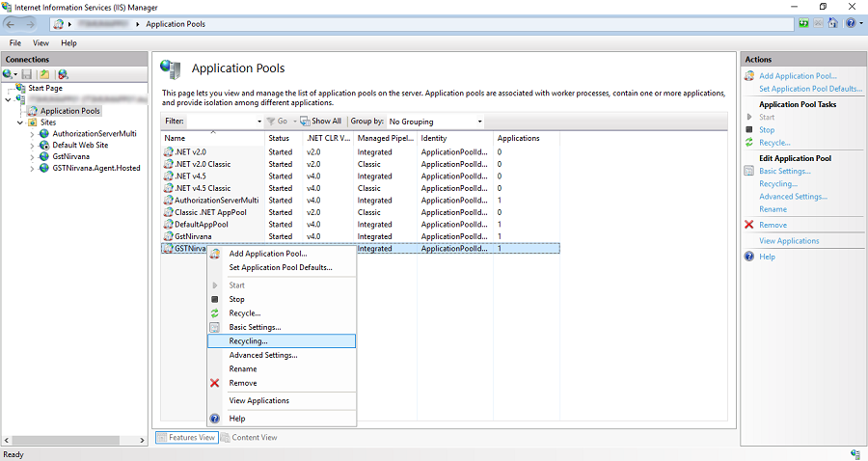Image resolution: width=868 pixels, height=461 pixels.
Task: Click the green Recycle icon in the Actions pane
Action: point(749,142)
